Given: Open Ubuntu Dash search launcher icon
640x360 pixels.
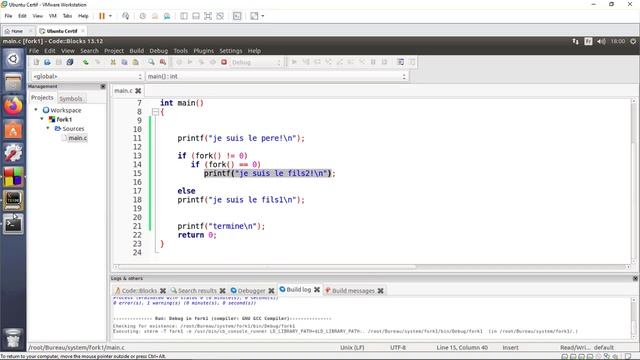Looking at the screenshot, I should click(13, 59).
